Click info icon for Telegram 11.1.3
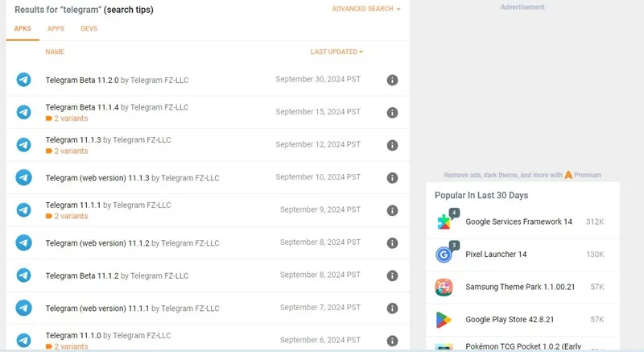This screenshot has width=644, height=352. (392, 145)
